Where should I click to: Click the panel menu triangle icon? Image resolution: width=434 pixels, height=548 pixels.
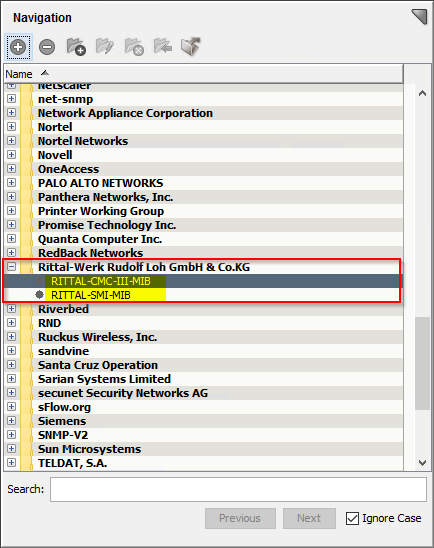419,16
